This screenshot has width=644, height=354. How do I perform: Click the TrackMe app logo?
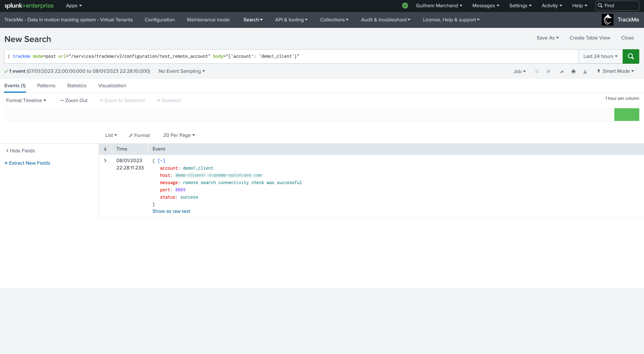(x=608, y=20)
